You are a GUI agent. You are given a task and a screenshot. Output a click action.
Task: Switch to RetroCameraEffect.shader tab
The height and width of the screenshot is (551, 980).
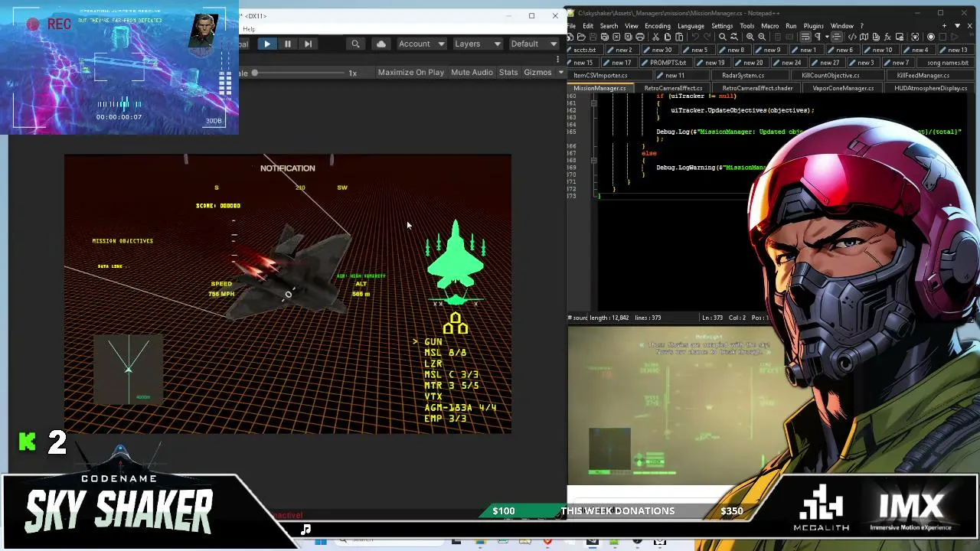point(756,89)
